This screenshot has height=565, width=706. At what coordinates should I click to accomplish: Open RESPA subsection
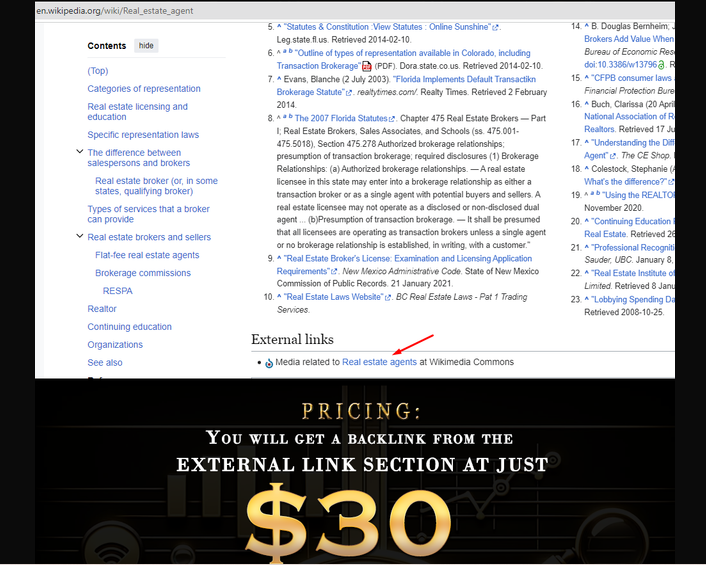click(x=118, y=291)
